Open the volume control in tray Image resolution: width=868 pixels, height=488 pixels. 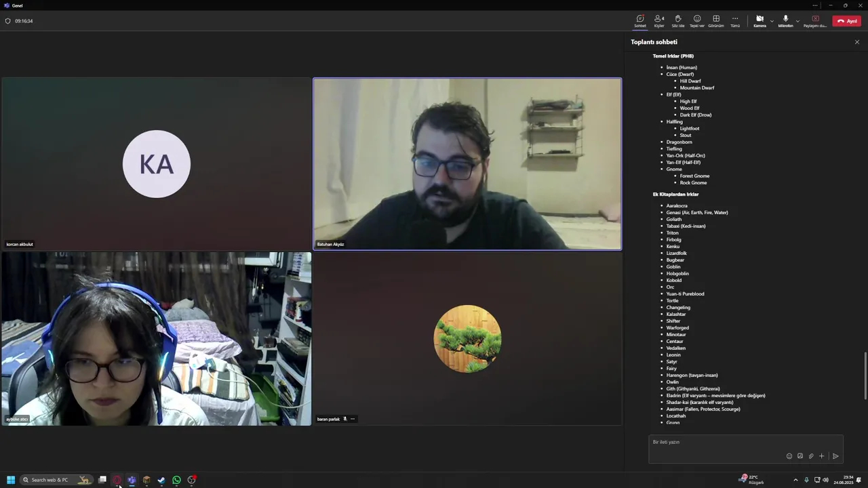(x=825, y=480)
